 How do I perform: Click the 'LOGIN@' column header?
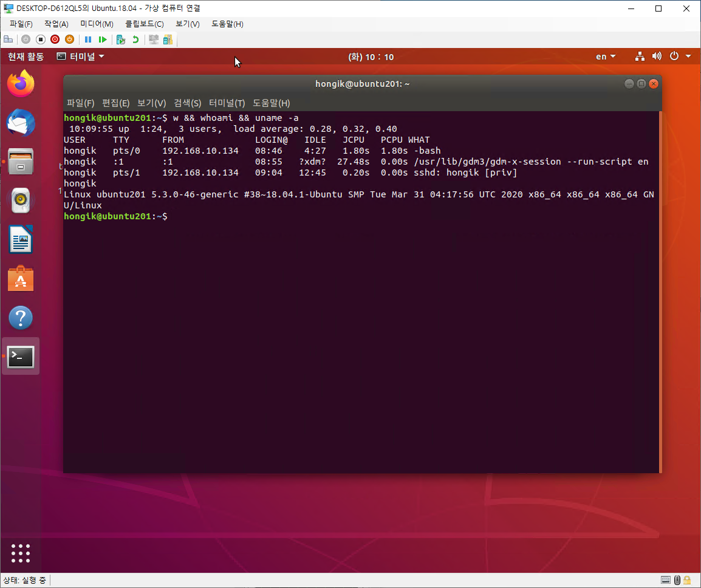[x=272, y=140]
